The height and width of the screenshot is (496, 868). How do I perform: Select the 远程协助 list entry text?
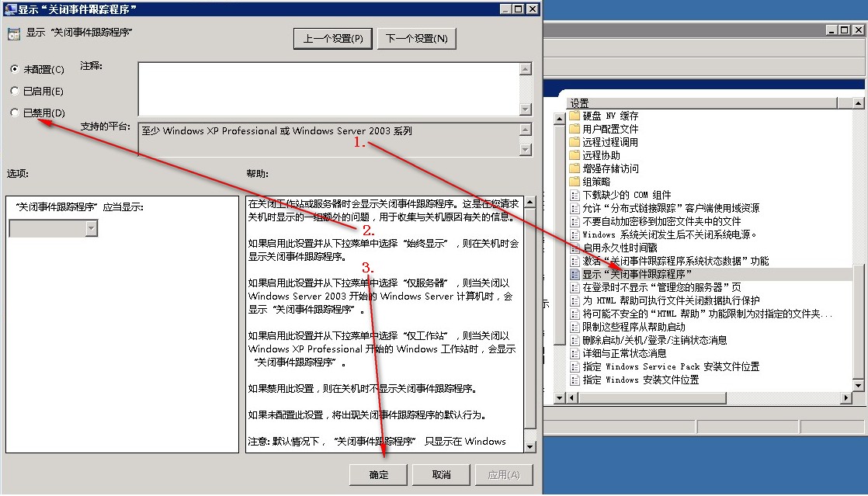coord(601,155)
